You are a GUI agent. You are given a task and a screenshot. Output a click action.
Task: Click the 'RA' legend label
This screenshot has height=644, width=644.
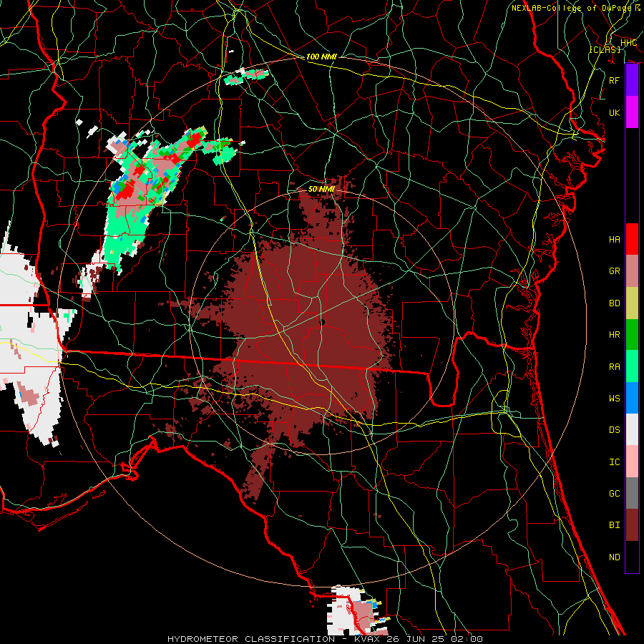coord(614,367)
